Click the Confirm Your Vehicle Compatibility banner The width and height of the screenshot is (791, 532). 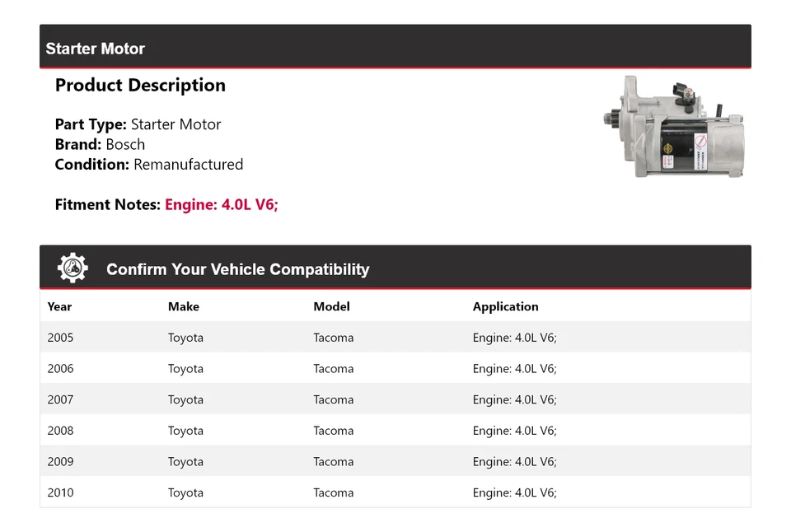point(237,269)
